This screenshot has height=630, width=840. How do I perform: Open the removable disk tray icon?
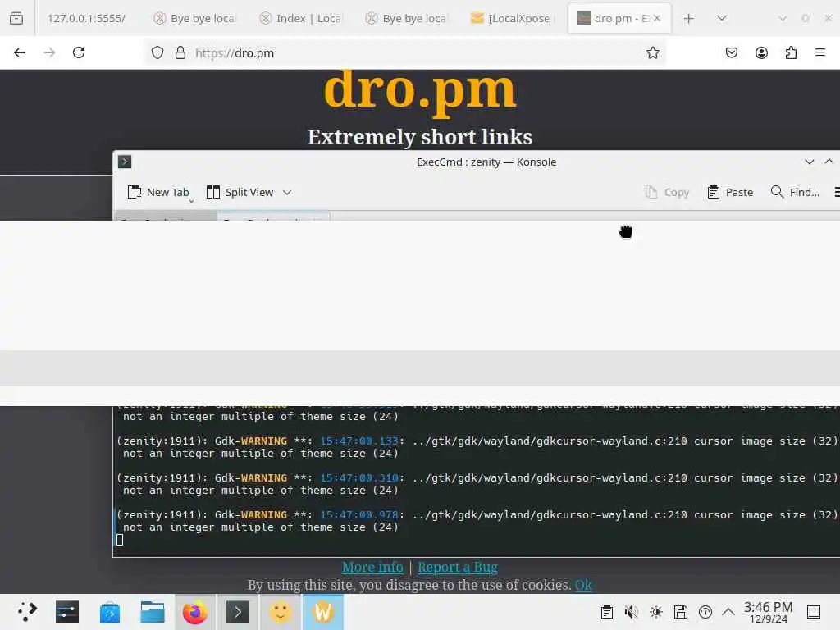680,612
